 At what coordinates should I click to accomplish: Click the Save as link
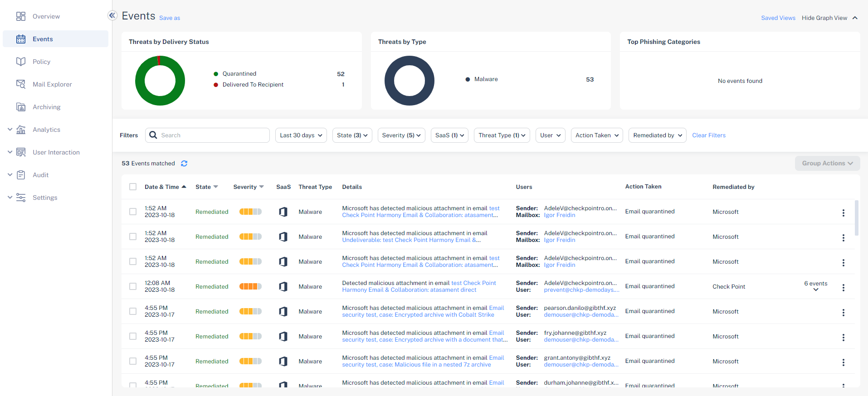[170, 18]
